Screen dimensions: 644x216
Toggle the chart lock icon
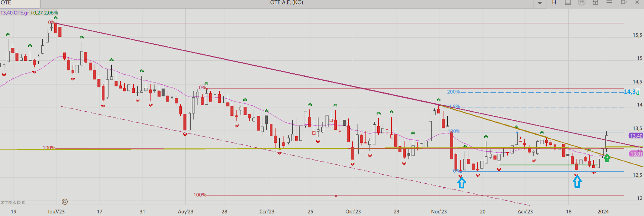point(595,2)
